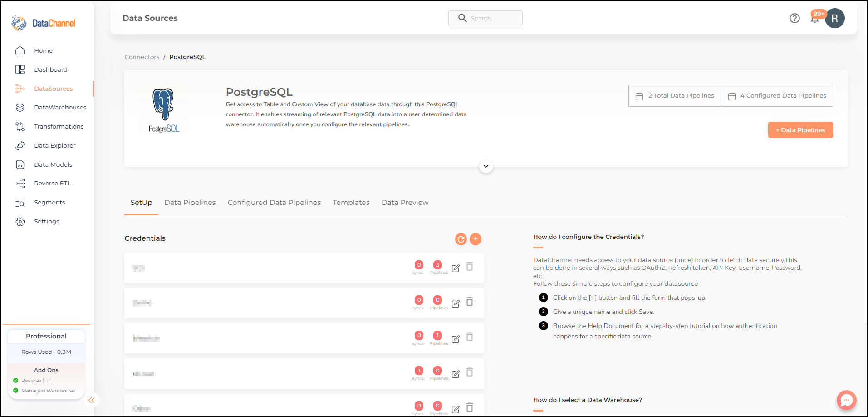868x417 pixels.
Task: Click the PostgreSQL elephant logo
Action: 164,111
